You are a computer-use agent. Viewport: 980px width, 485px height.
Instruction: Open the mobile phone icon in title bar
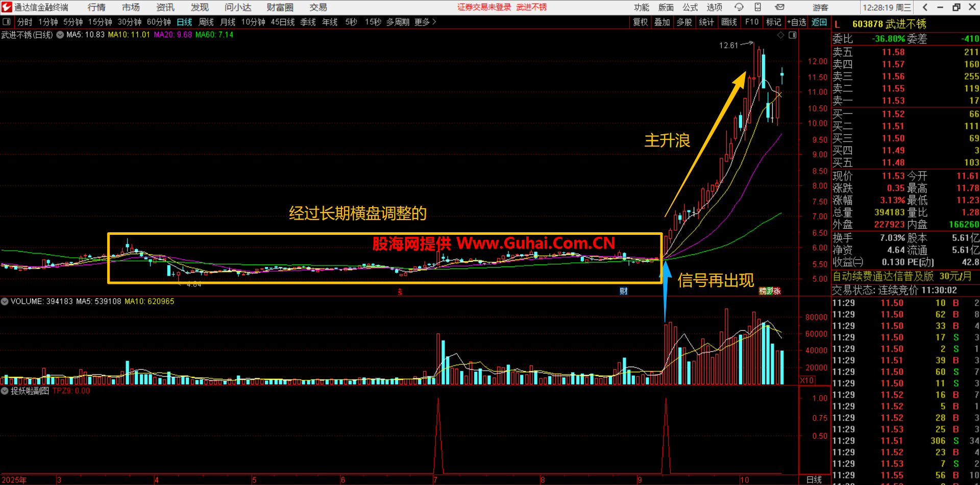[x=758, y=7]
